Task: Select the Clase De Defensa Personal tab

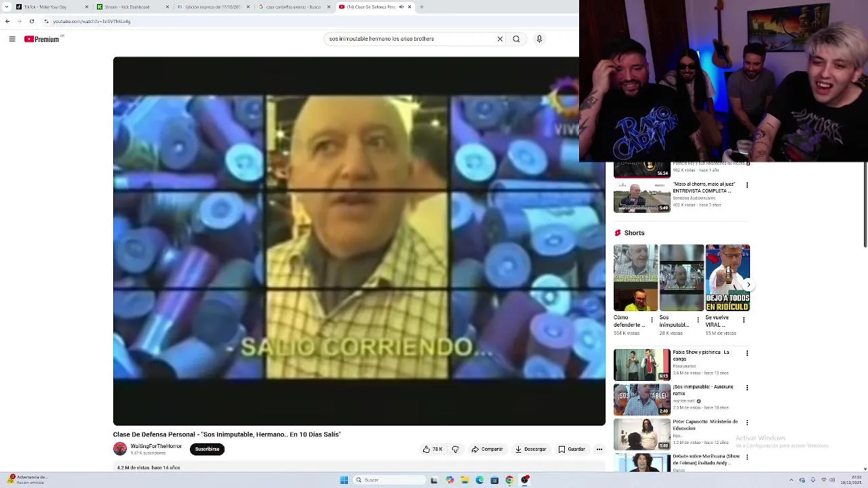Action: click(x=375, y=7)
